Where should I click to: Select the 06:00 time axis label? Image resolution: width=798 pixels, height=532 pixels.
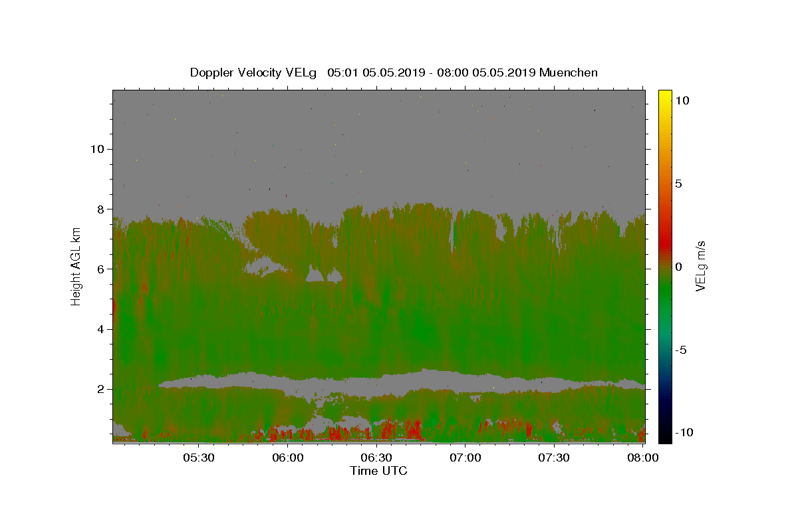click(x=288, y=458)
